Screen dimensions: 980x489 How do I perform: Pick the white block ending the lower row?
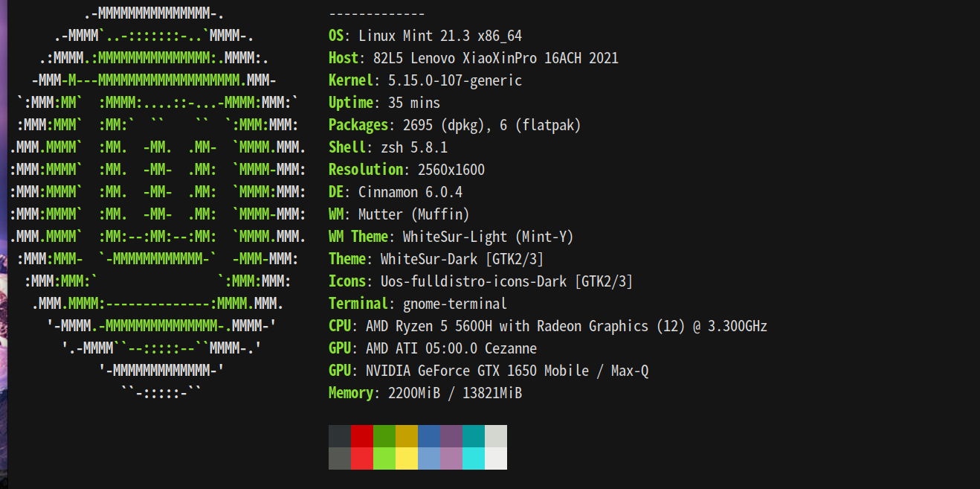[496, 458]
